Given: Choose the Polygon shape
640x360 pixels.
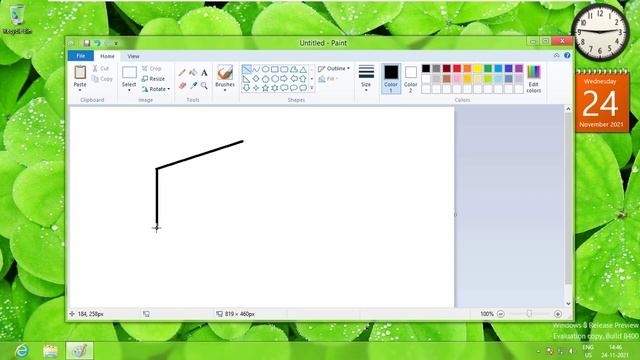Looking at the screenshot, I should point(293,69).
